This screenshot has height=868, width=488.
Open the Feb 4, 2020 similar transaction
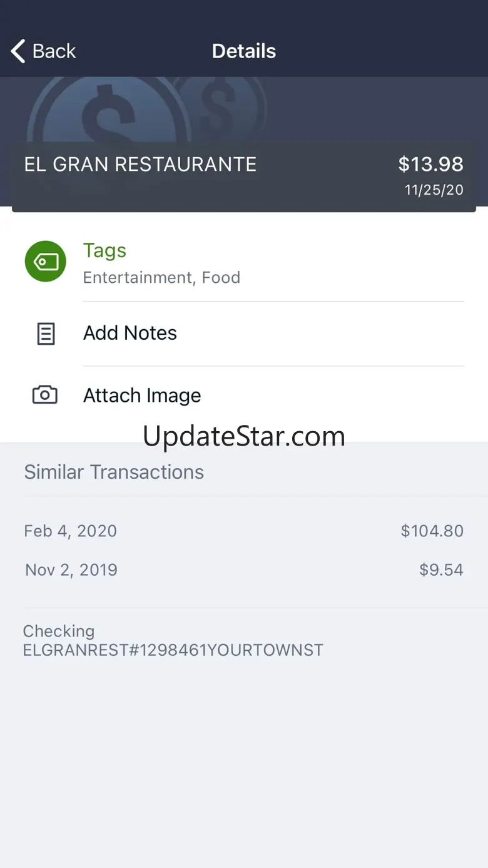tap(70, 531)
